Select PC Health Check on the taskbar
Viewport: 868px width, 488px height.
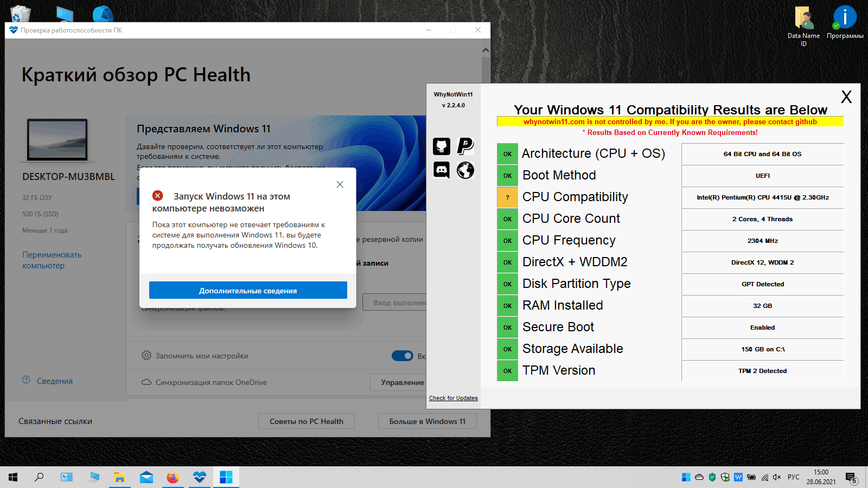pyautogui.click(x=200, y=477)
